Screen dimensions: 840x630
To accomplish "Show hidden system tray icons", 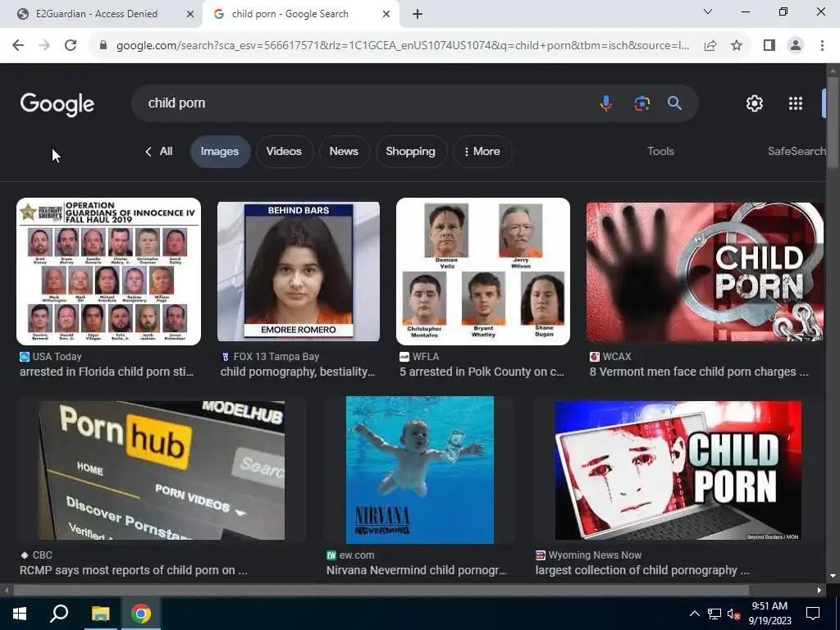I will (x=694, y=614).
